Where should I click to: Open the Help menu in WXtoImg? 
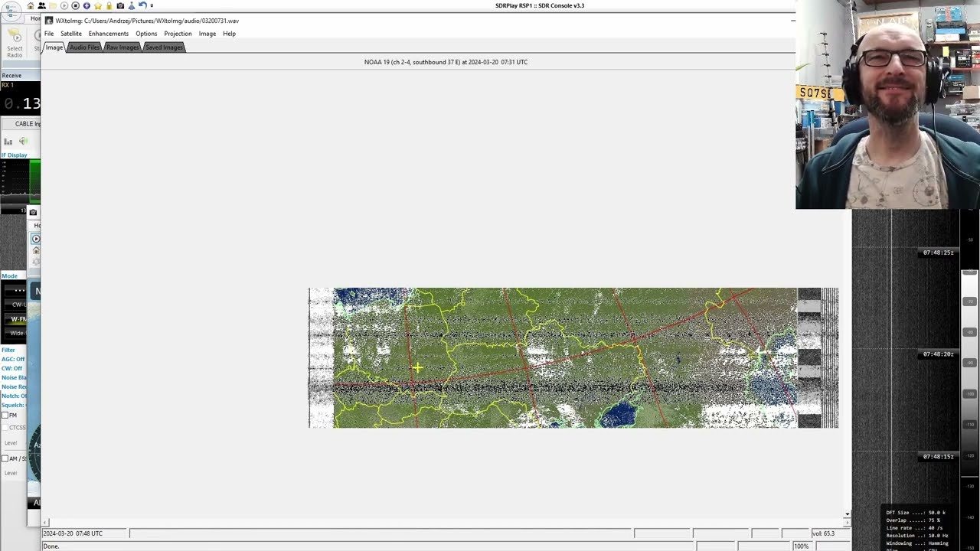229,34
